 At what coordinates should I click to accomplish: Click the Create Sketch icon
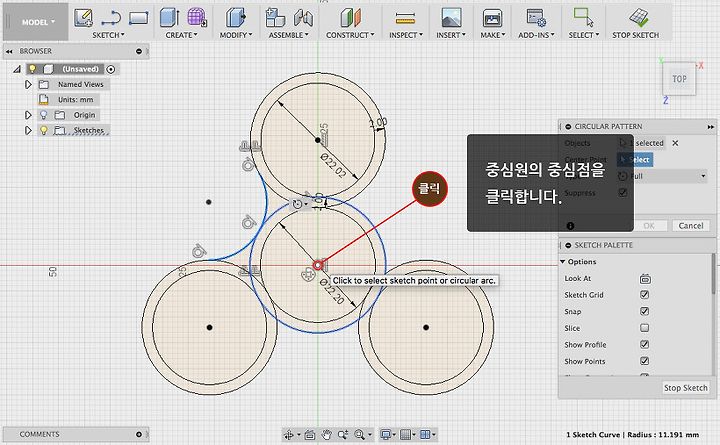click(x=83, y=18)
